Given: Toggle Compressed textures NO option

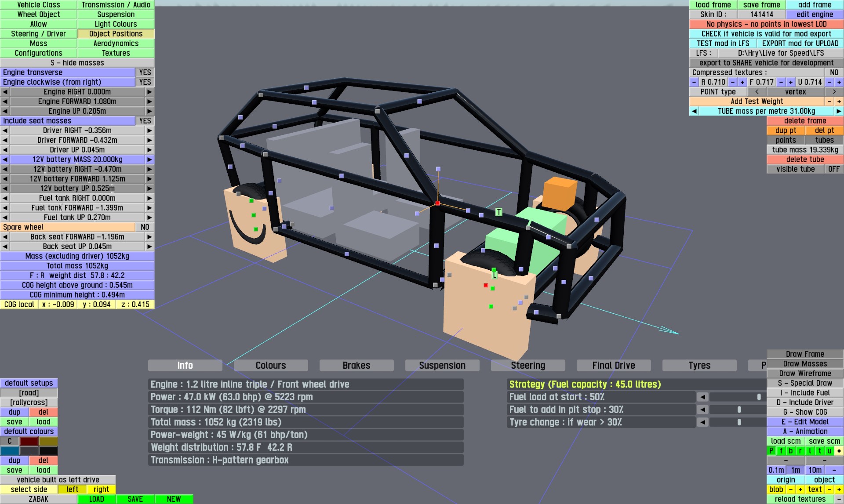Looking at the screenshot, I should (833, 73).
